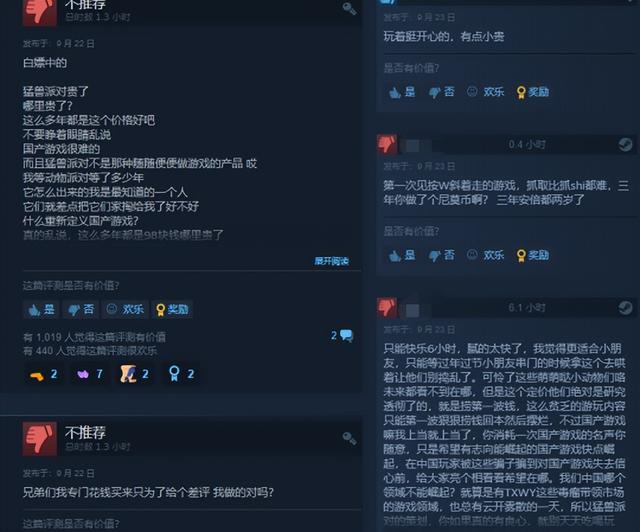Viewport: 640px width, 532px height.
Task: Vote 否 (No) on the 白嫖中的 review
Action: click(81, 309)
